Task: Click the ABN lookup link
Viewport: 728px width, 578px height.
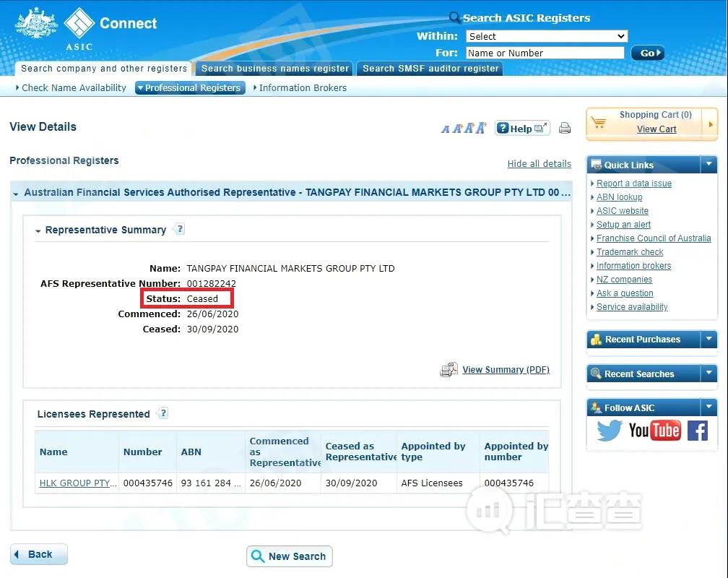Action: (x=620, y=197)
